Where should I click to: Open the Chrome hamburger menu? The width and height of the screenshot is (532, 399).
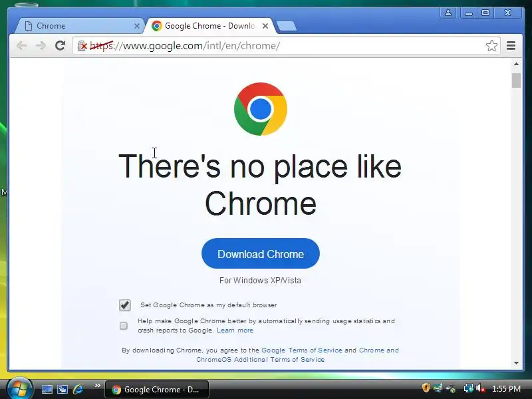coord(511,45)
